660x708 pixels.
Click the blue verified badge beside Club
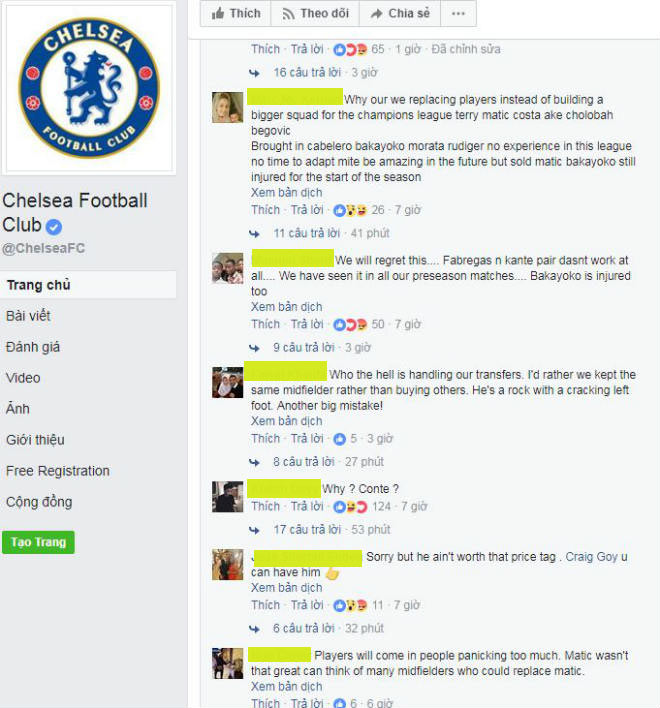[54, 227]
